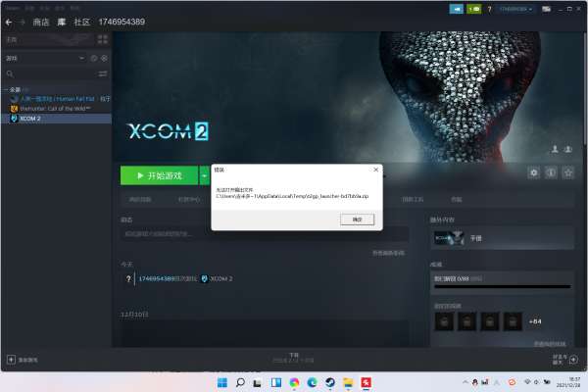The height and width of the screenshot is (392, 588).
Task: Open Windows taskbar search
Action: point(240,382)
